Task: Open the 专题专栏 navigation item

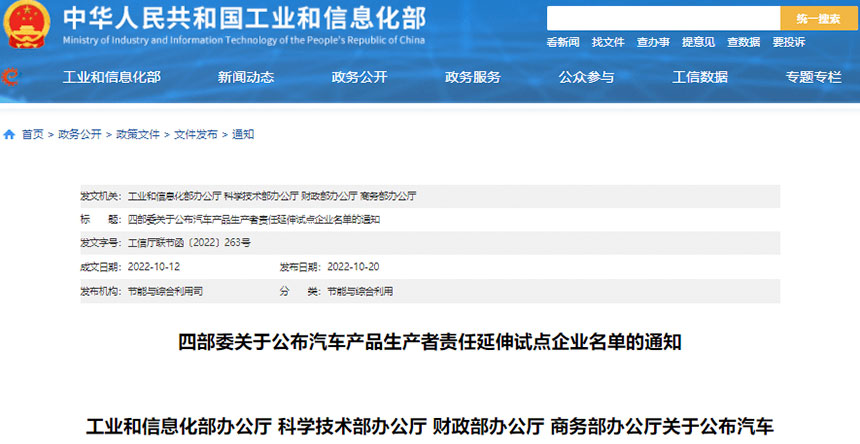Action: tap(813, 77)
